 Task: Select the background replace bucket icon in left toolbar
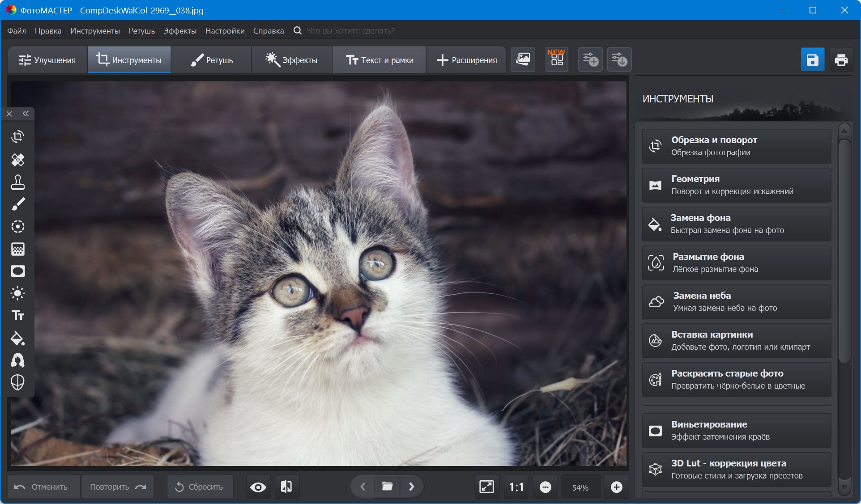17,339
